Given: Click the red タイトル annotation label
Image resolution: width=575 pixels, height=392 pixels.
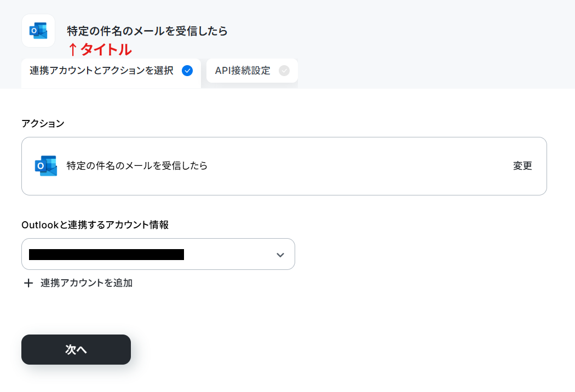Looking at the screenshot, I should point(106,49).
